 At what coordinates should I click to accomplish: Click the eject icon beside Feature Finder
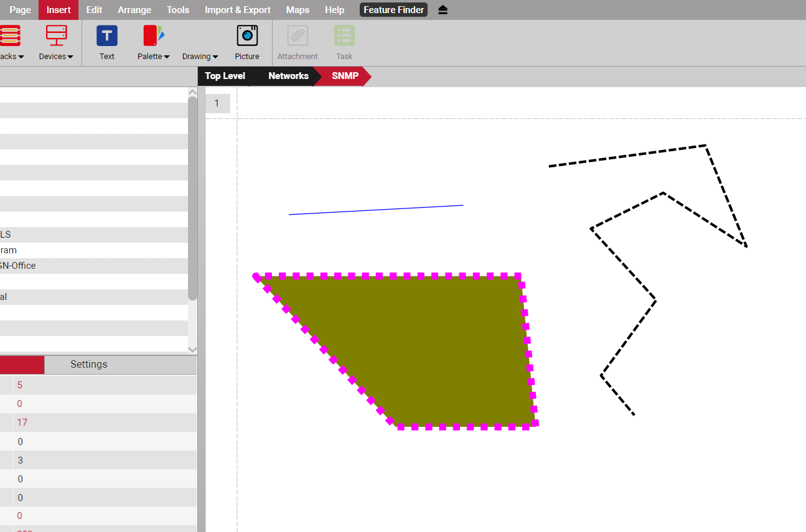coord(443,10)
